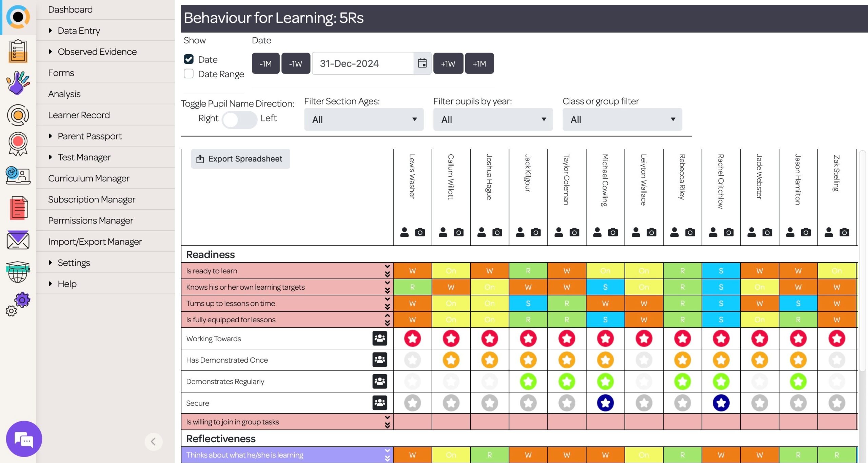
Task: Open Learner Record menu item
Action: coord(79,115)
